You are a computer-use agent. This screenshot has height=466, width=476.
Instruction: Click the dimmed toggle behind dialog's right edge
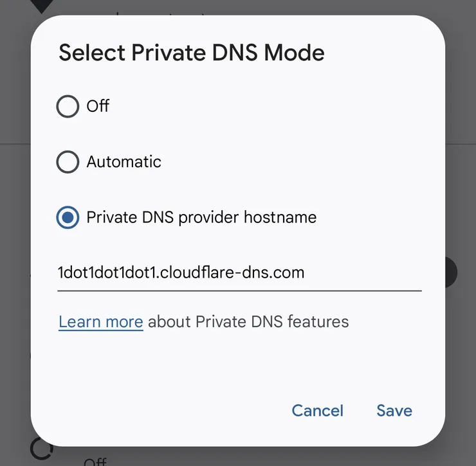[x=451, y=272]
